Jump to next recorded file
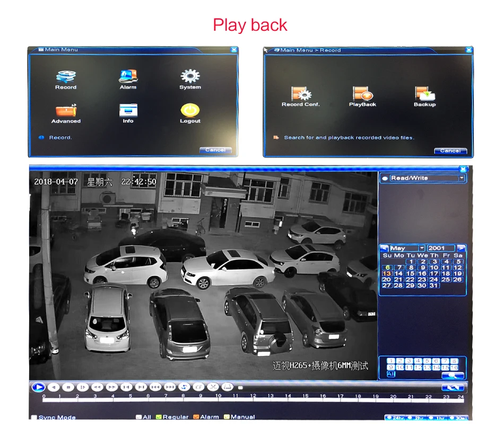 coord(170,387)
